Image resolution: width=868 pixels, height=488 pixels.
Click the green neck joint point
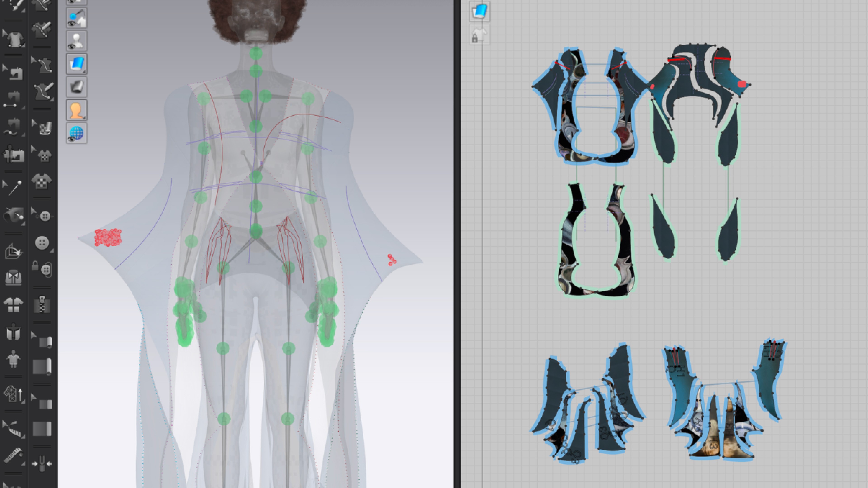[256, 54]
